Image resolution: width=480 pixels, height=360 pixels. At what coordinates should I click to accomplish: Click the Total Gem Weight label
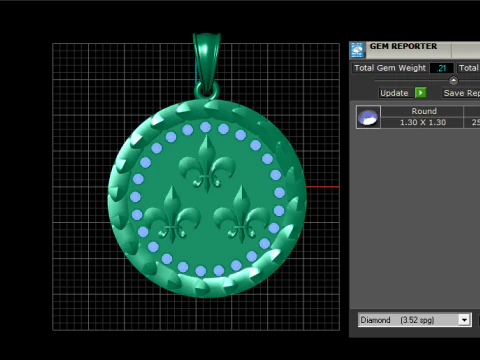point(390,68)
